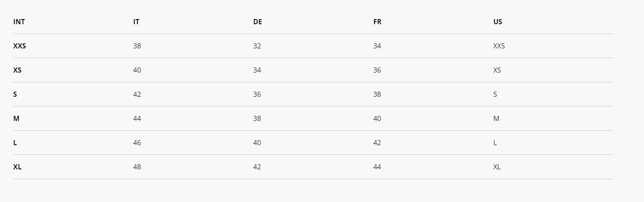The height and width of the screenshot is (202, 644).
Task: Select the bold M international size label
Action: 16,118
